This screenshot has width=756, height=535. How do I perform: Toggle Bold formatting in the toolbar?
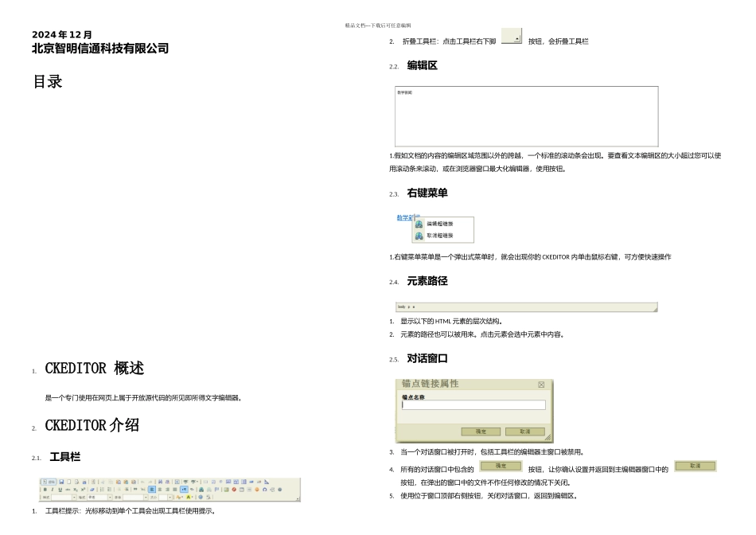point(45,490)
